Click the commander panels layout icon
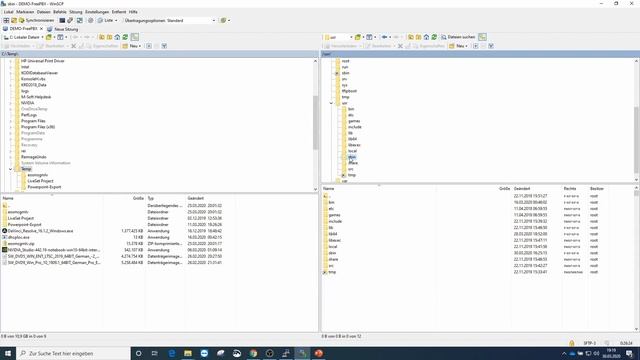Image resolution: width=640 pixels, height=360 pixels. click(6, 20)
